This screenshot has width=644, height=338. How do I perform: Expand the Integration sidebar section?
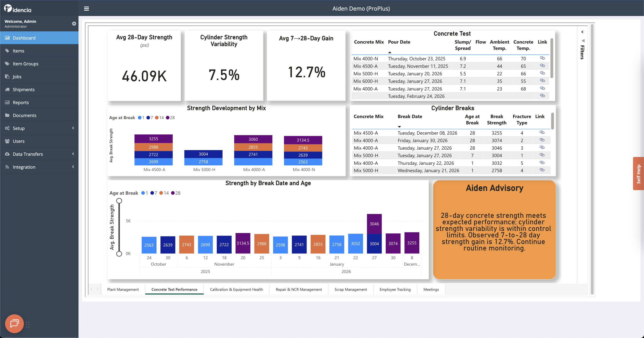(x=39, y=167)
